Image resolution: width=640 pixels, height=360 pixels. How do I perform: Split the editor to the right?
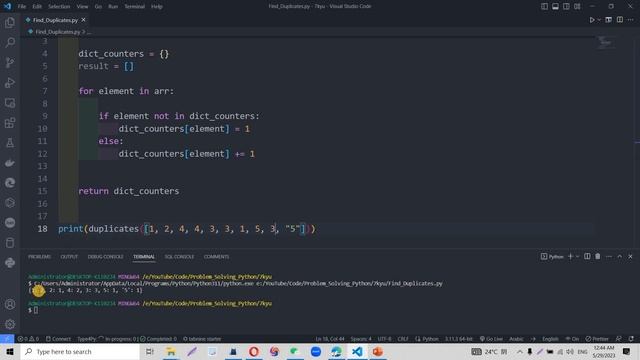[x=620, y=20]
